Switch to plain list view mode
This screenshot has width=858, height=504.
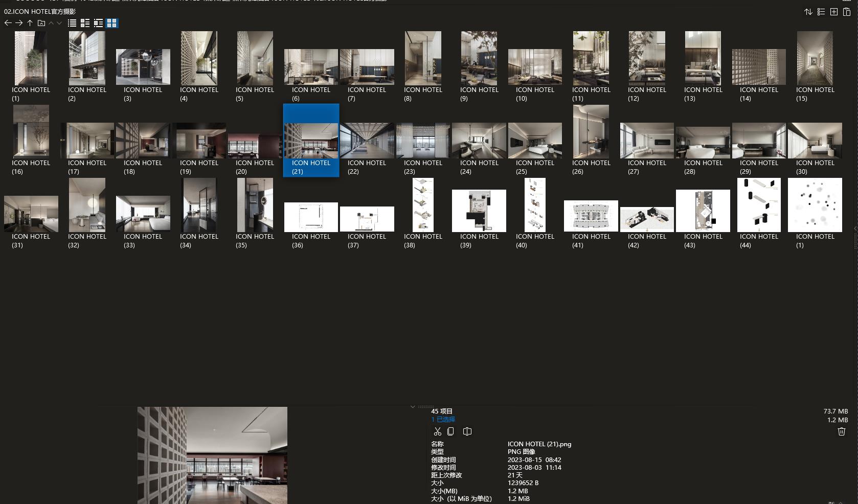(72, 23)
